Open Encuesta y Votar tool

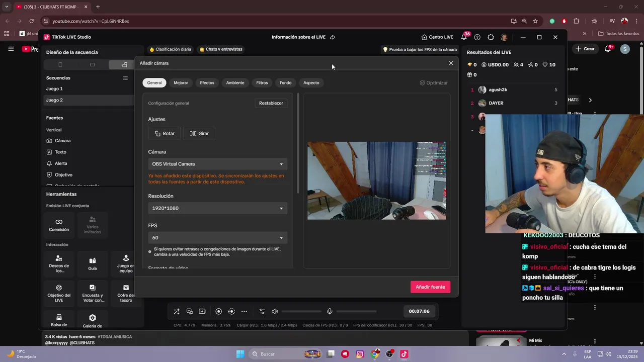pos(93,293)
